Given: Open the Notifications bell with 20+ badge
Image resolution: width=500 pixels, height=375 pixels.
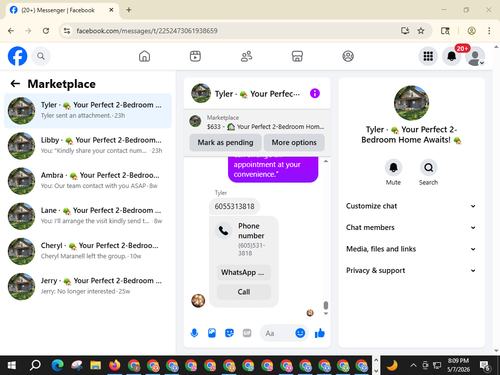Looking at the screenshot, I should (452, 56).
